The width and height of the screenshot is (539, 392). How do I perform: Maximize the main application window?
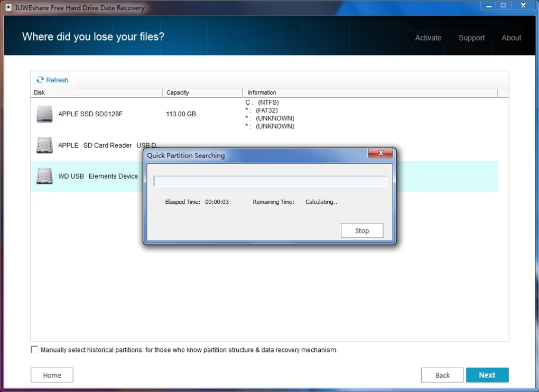(x=503, y=6)
